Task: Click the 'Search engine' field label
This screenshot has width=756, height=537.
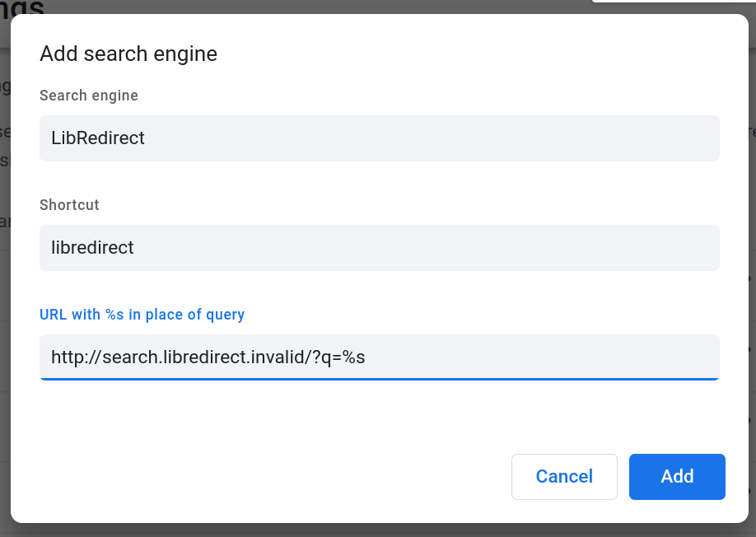Action: [x=89, y=96]
